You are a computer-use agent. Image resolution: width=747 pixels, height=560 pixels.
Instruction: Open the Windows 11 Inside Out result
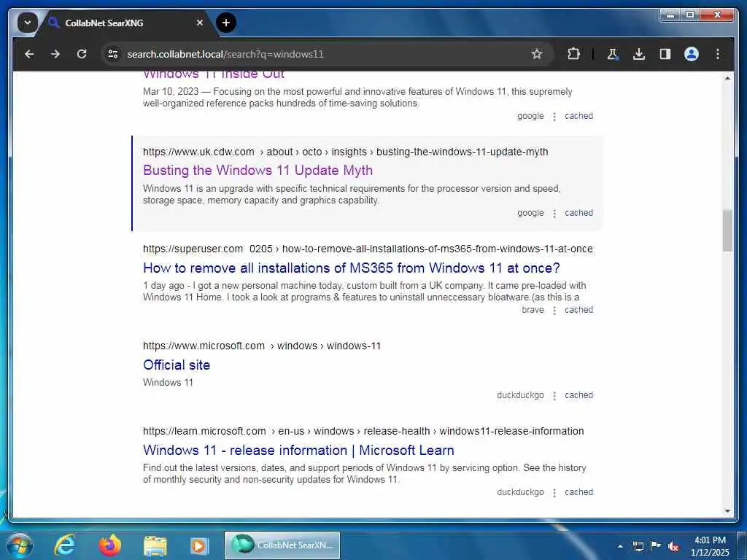click(x=214, y=74)
